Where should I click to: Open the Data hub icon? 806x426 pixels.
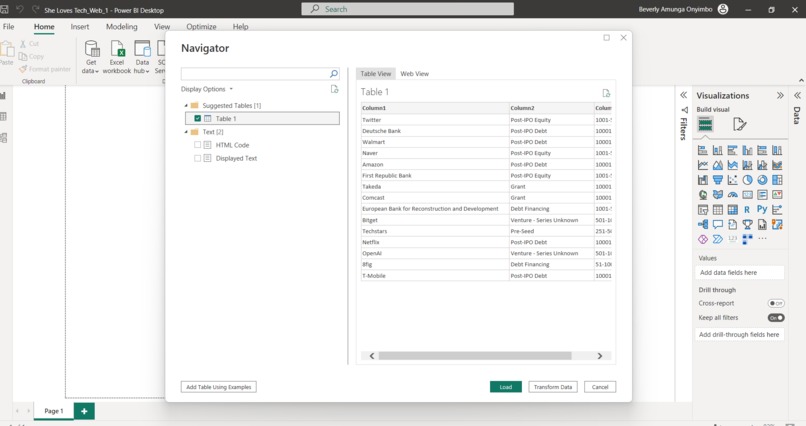(x=142, y=49)
